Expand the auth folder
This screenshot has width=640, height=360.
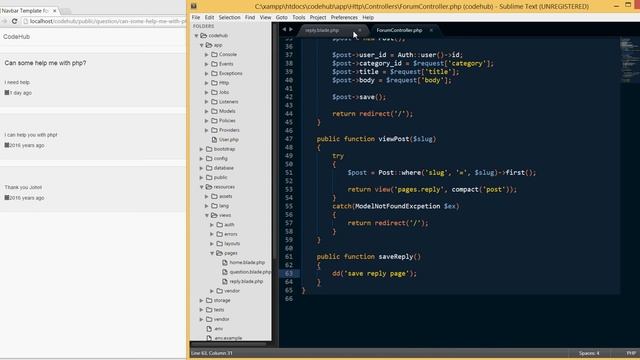(x=212, y=224)
